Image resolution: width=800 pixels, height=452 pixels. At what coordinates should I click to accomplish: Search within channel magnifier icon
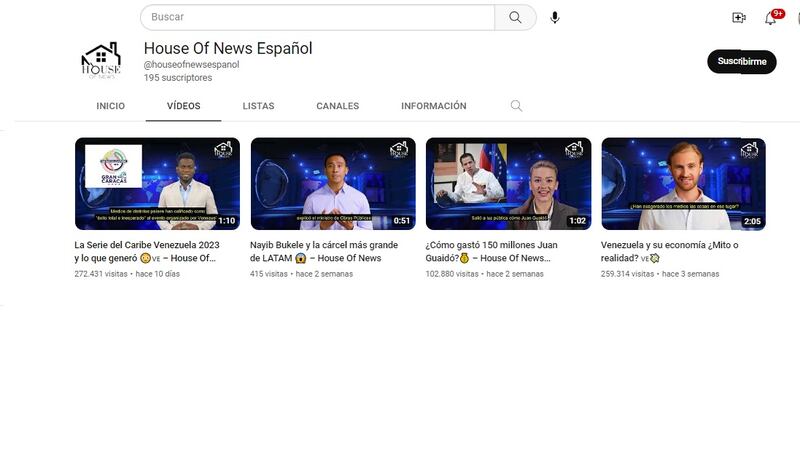click(x=516, y=106)
